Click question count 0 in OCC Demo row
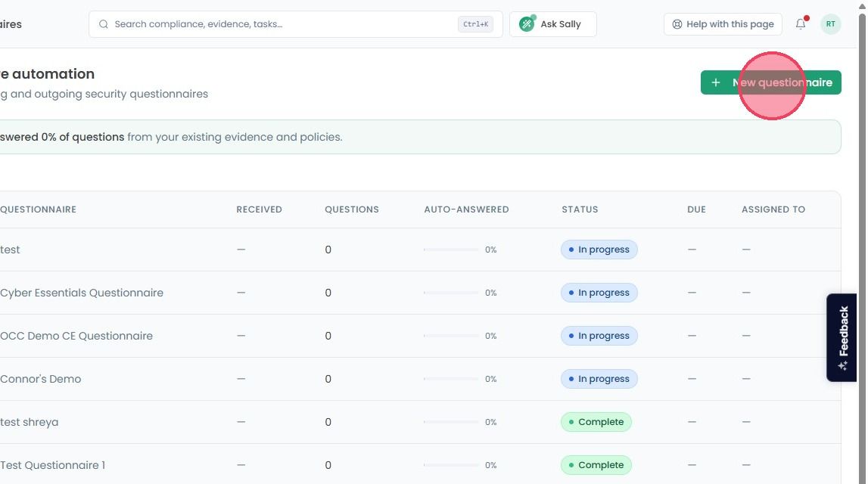This screenshot has width=868, height=484. (328, 336)
